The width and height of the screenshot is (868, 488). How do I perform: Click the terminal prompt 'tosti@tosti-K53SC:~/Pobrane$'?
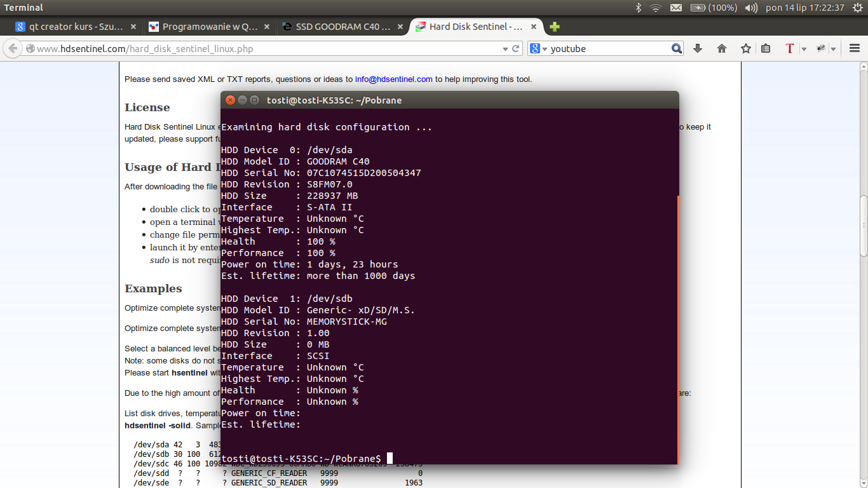coord(301,459)
